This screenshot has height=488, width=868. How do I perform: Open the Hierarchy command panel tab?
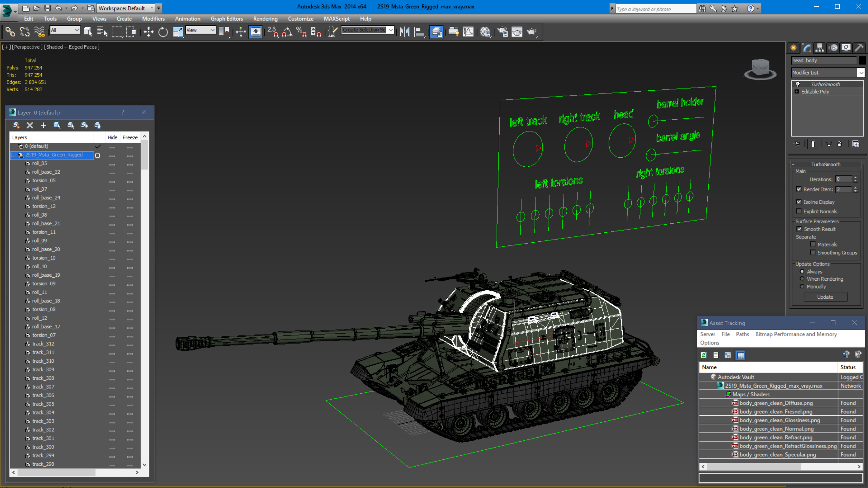point(820,48)
